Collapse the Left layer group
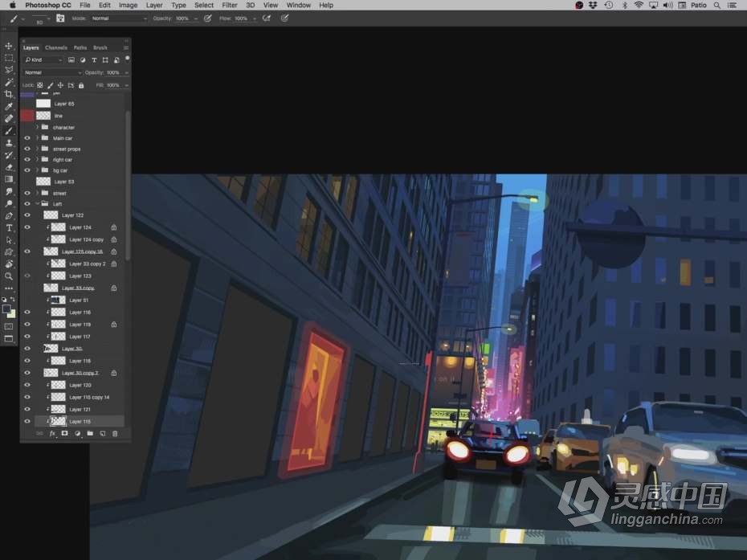The width and height of the screenshot is (747, 560). (37, 204)
